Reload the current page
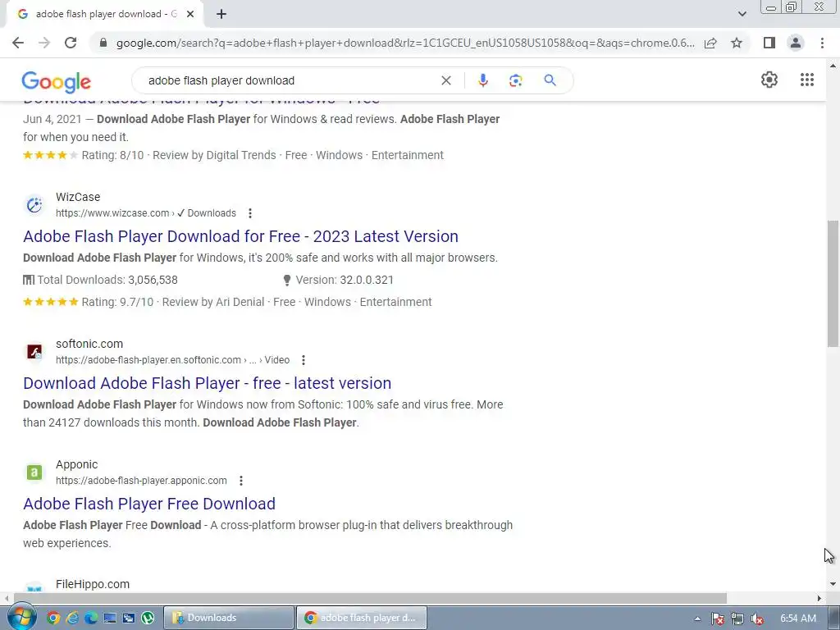Image resolution: width=840 pixels, height=630 pixels. point(71,43)
